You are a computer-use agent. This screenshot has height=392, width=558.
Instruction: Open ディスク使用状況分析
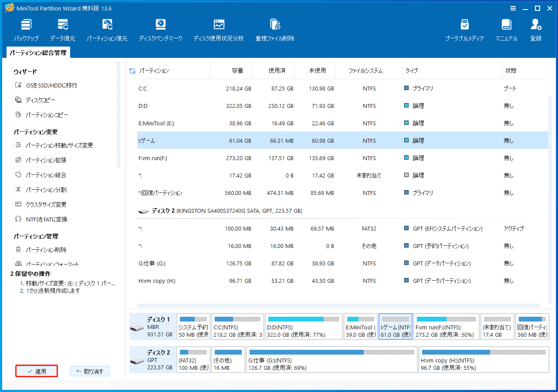tap(218, 30)
